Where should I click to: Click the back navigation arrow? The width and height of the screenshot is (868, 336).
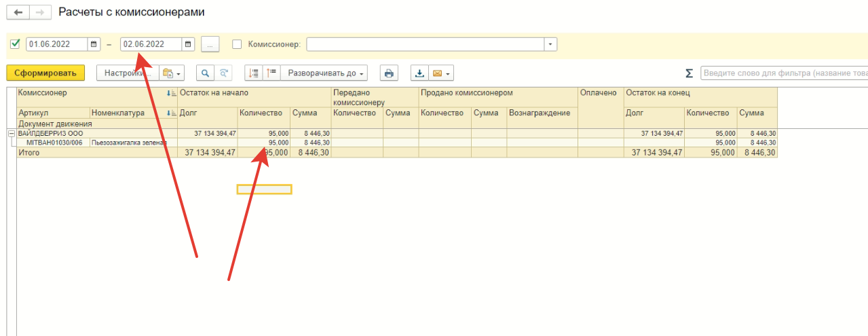(x=18, y=13)
